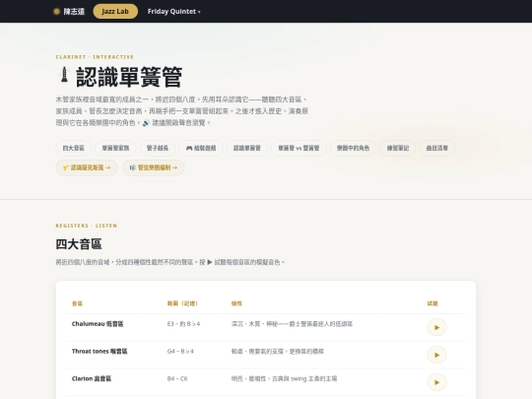This screenshot has height=399, width=532.
Task: Click the Clarion 高音區 row label
Action: point(92,378)
